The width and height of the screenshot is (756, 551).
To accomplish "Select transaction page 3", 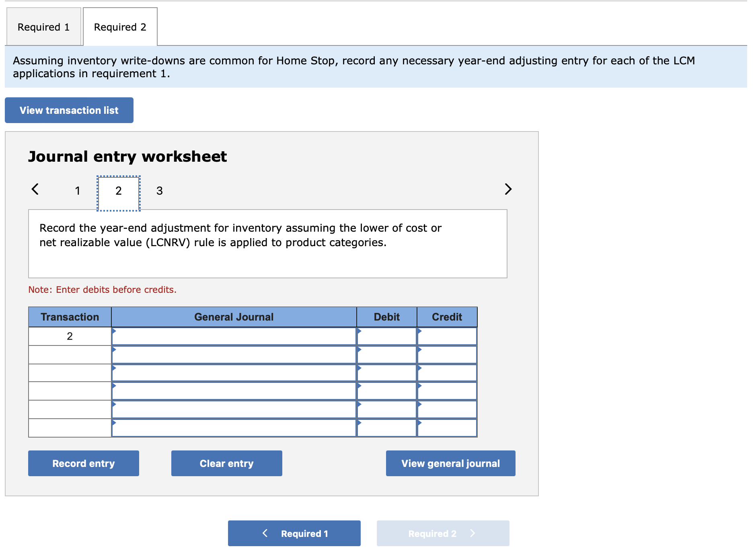I will point(159,191).
